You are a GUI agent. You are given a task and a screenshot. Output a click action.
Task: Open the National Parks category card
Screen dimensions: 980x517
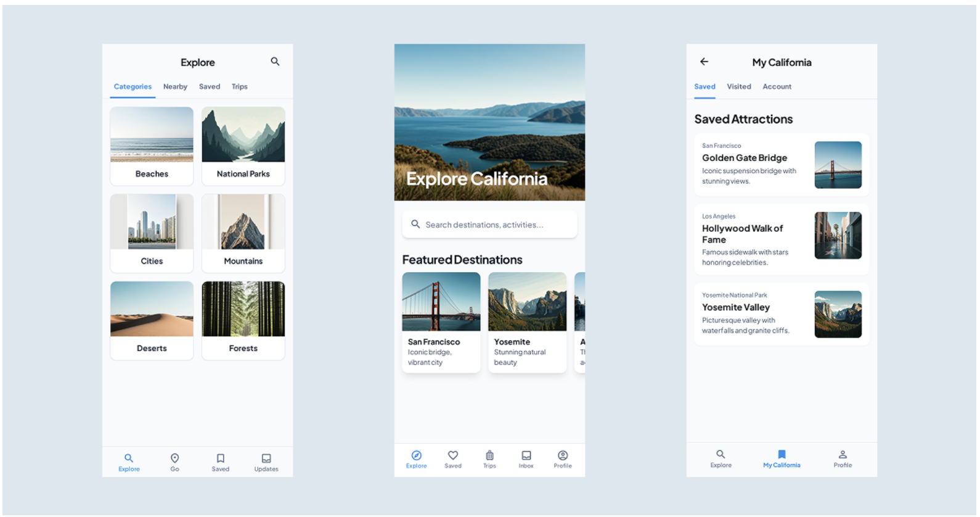tap(243, 146)
